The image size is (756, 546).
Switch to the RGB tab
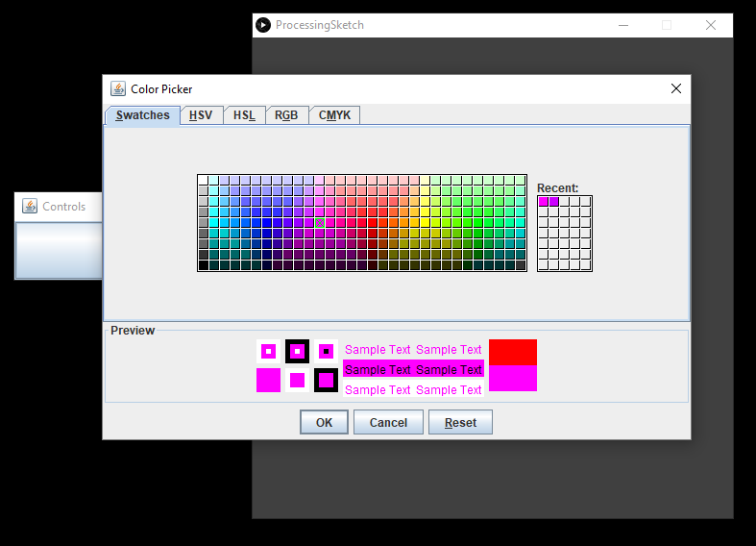286,115
